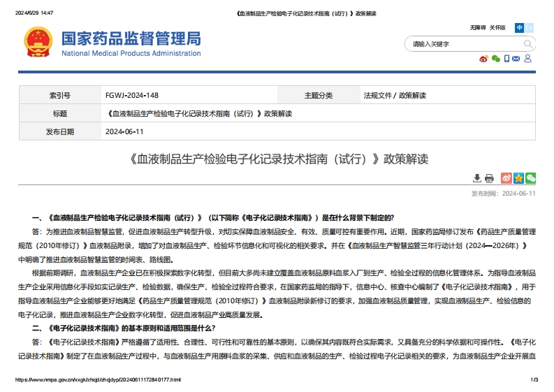This screenshot has width=554, height=392.
Task: Click the title value in the table
Action: [x=199, y=114]
